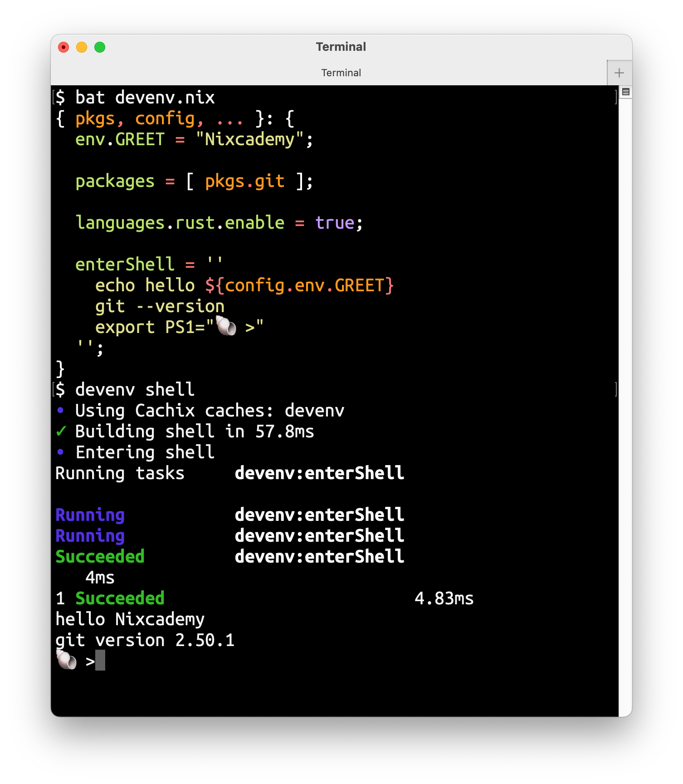Minimize the window using the yellow button
Viewport: 683px width, 784px height.
pos(82,47)
